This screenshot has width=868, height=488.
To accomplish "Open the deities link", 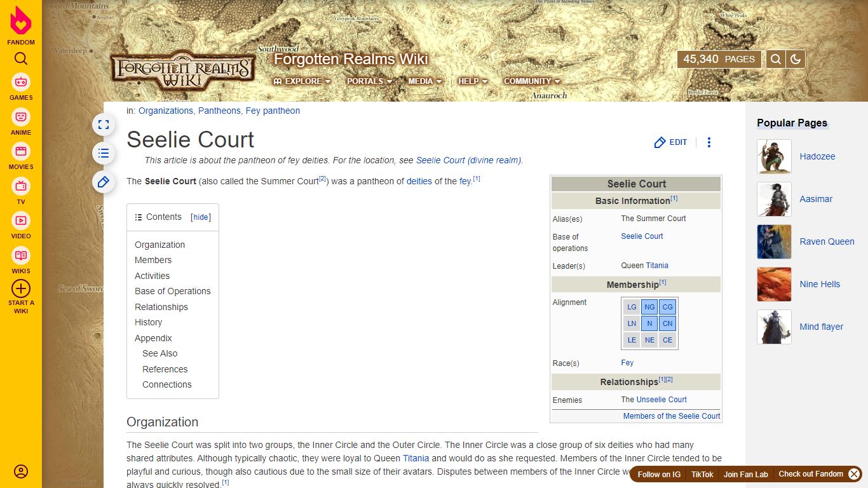I will [419, 181].
